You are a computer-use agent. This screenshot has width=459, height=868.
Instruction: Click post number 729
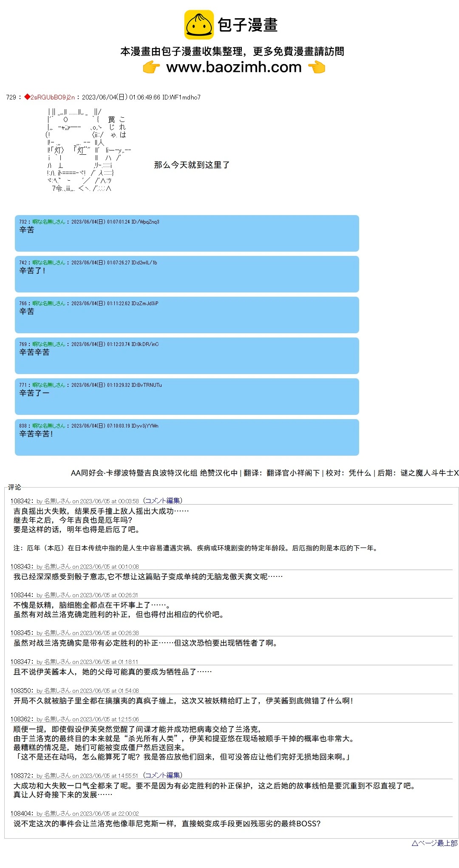pyautogui.click(x=11, y=97)
